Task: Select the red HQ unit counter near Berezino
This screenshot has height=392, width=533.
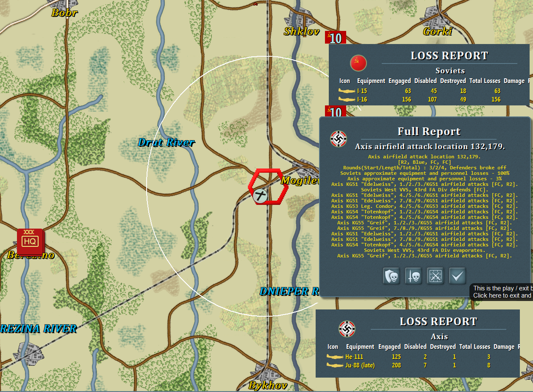Action: (x=30, y=241)
